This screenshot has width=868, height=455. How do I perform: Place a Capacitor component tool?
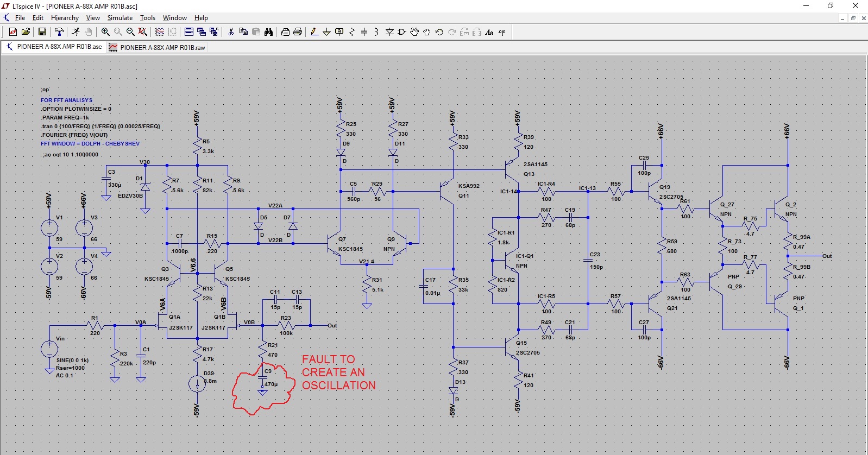[x=364, y=32]
